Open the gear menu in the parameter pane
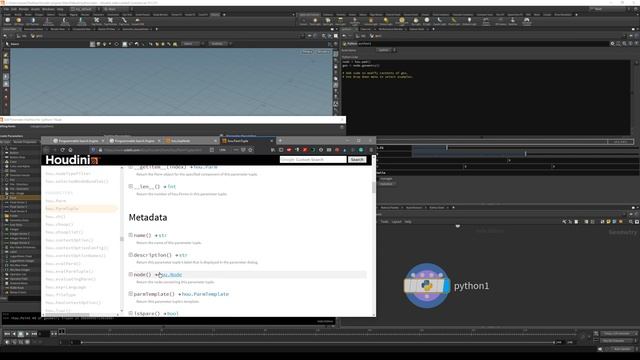This screenshot has height=360, width=640. [x=612, y=44]
